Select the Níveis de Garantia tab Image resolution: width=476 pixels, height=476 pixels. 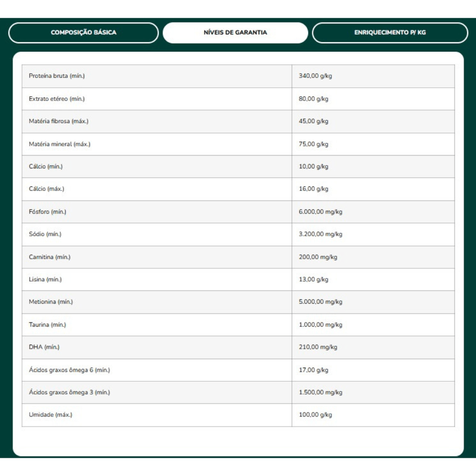(x=235, y=33)
